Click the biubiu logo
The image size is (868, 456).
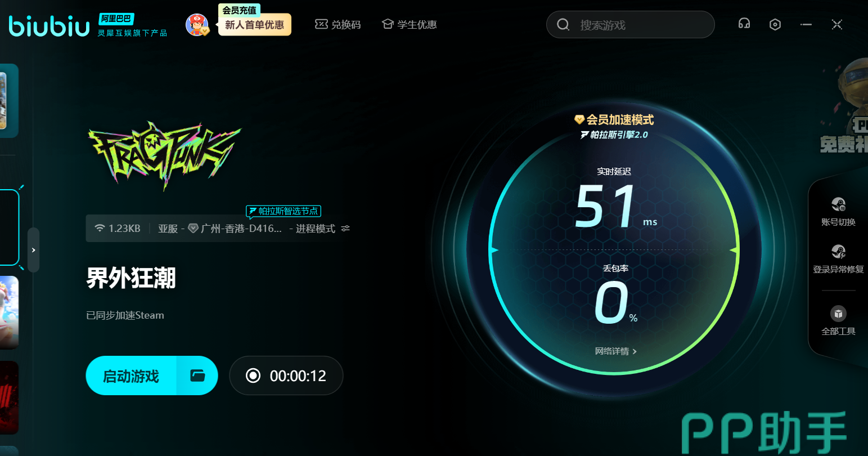point(49,26)
